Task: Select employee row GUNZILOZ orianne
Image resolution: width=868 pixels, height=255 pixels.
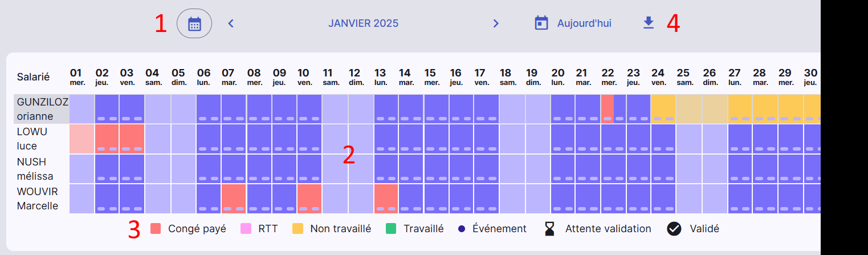Action: coord(42,109)
